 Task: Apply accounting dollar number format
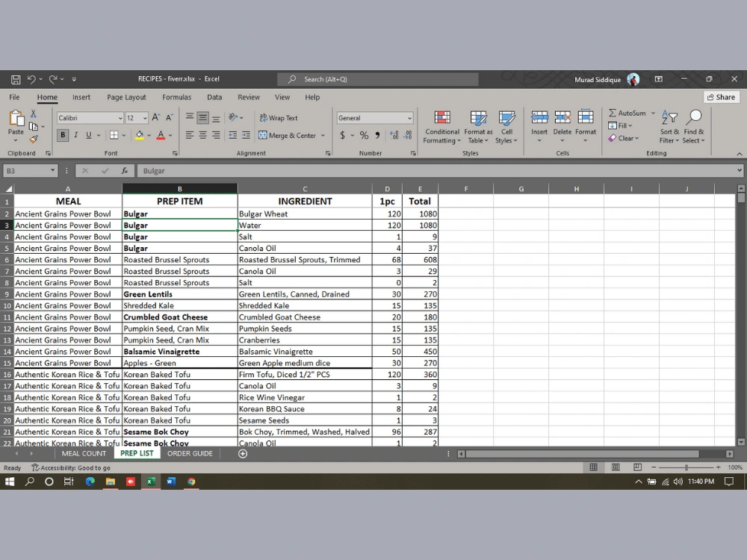[343, 135]
